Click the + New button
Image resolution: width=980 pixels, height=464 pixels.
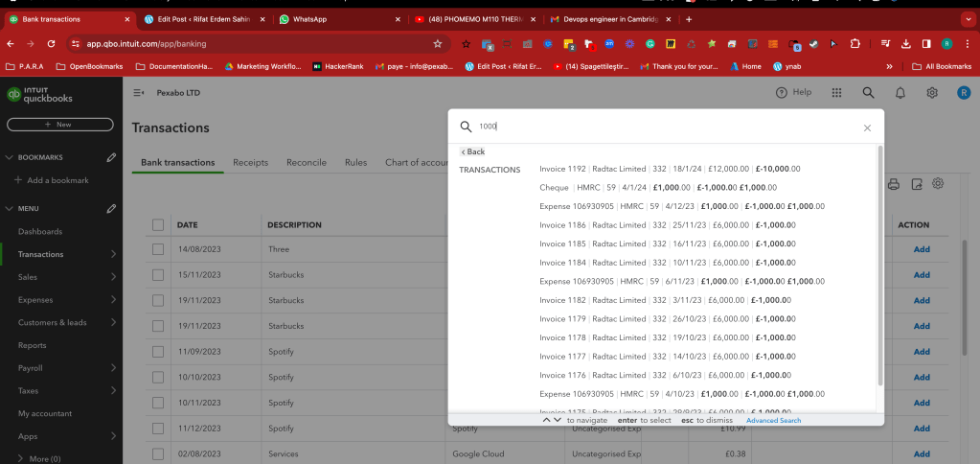click(x=60, y=125)
